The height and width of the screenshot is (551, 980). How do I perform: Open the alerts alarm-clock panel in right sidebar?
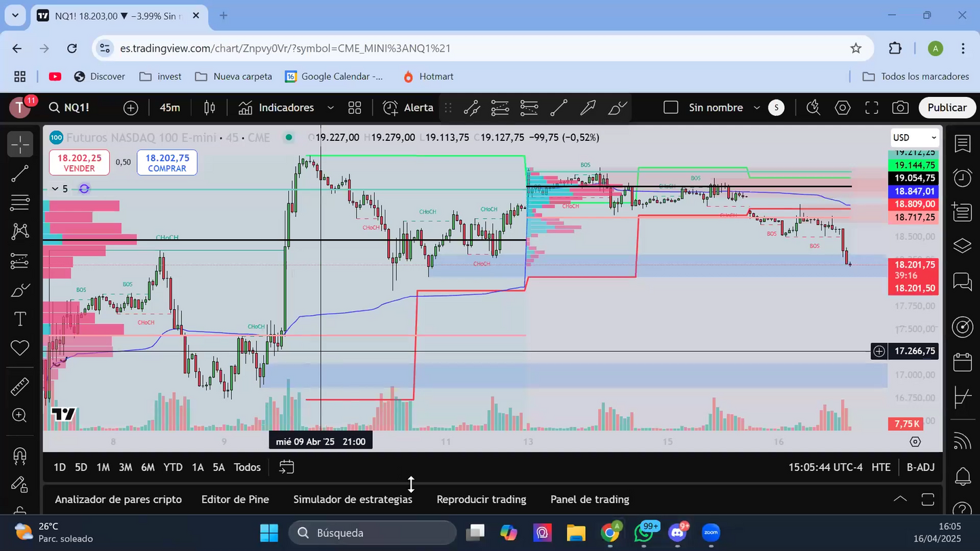coord(962,178)
